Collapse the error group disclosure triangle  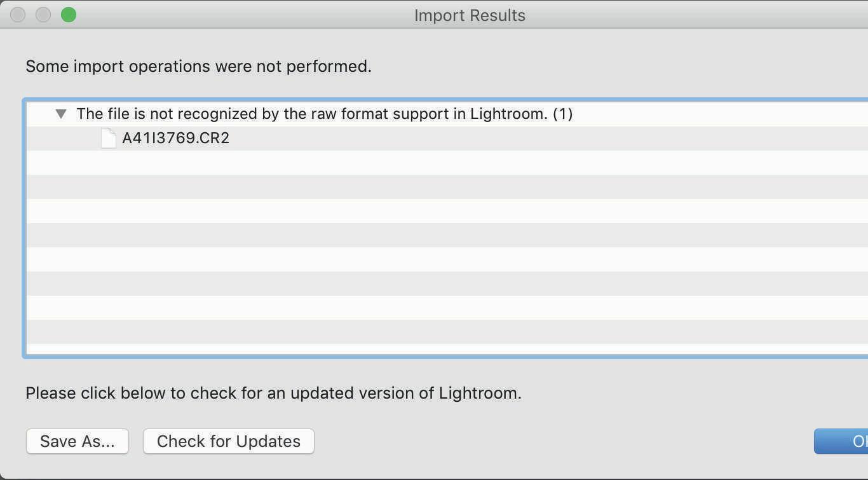[x=61, y=114]
